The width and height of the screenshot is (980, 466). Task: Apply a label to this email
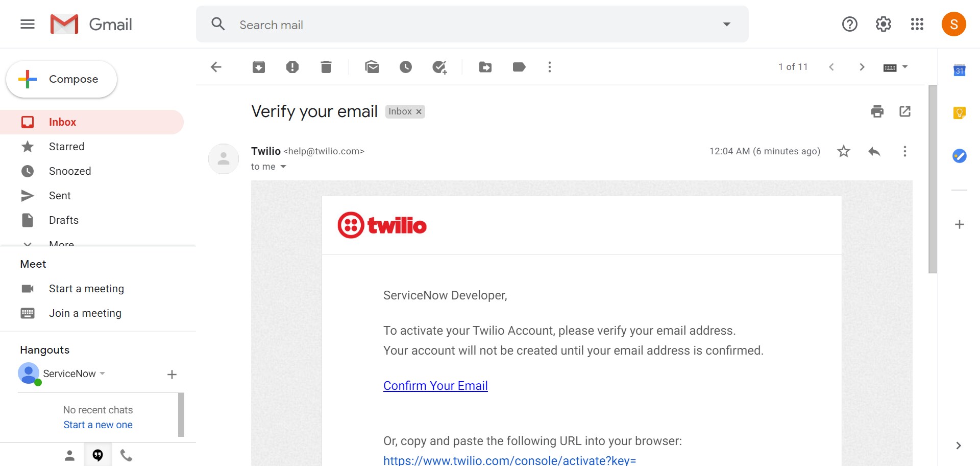coord(519,67)
